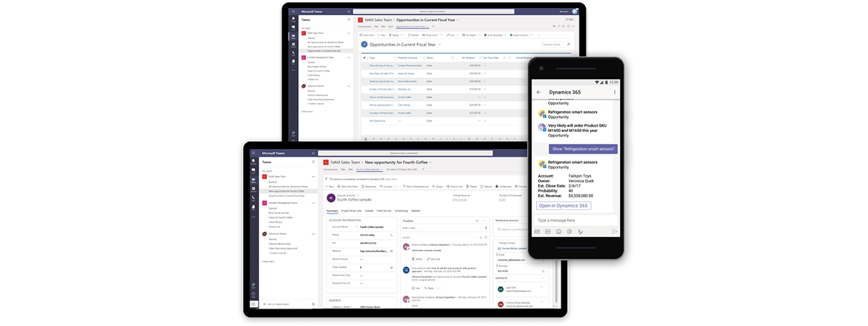The width and height of the screenshot is (868, 326).
Task: Open Chat icon in top window left rail
Action: point(293,28)
